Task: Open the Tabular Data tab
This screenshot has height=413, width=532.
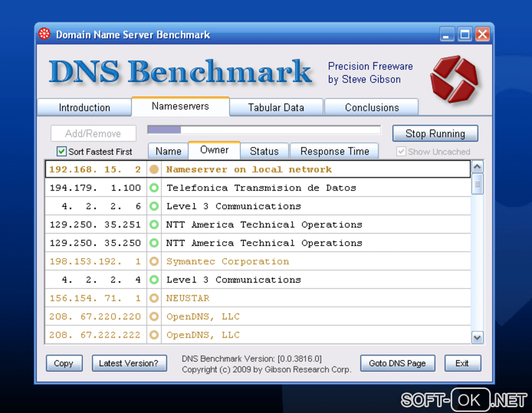Action: [276, 107]
